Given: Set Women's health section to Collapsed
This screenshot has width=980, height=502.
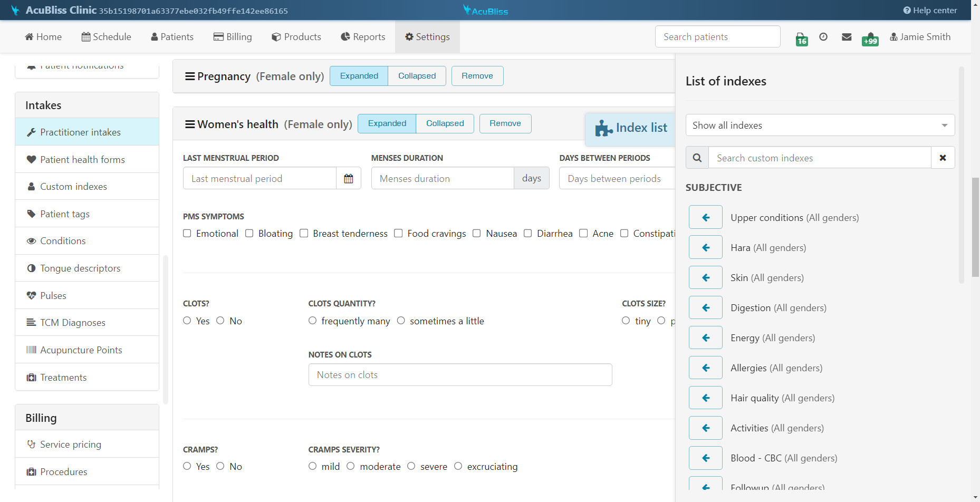Looking at the screenshot, I should pos(445,123).
